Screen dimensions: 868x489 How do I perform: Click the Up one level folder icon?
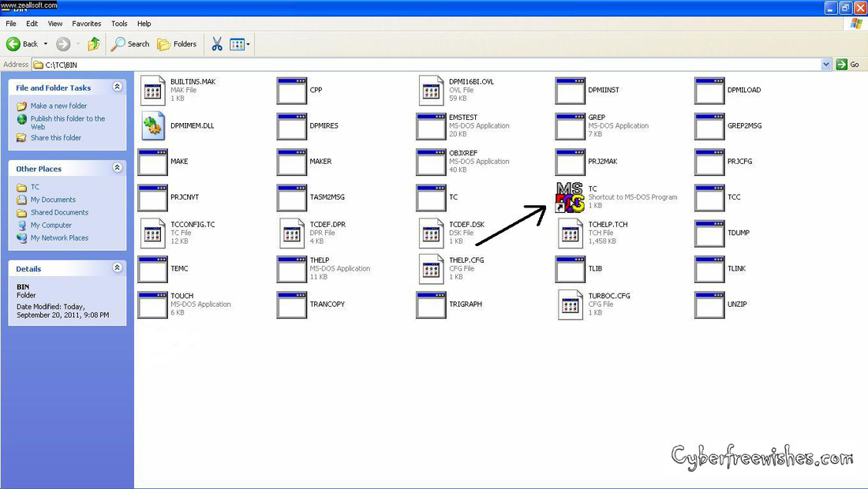92,43
